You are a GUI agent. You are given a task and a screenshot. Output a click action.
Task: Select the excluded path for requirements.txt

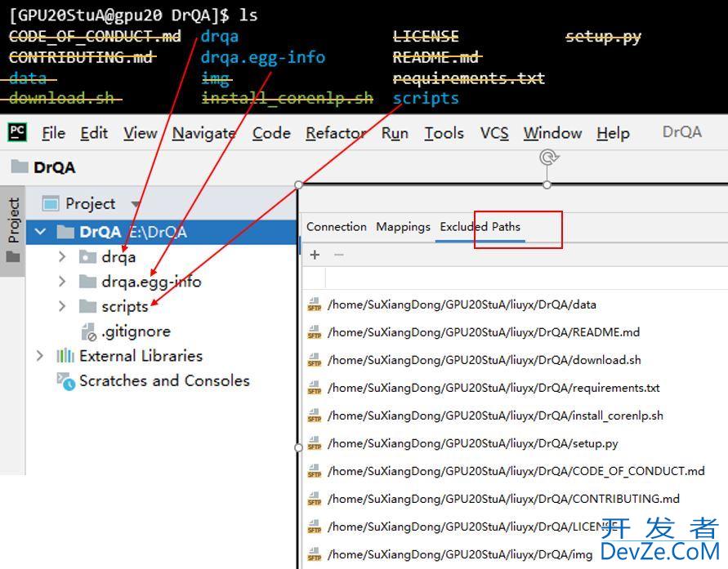(x=493, y=388)
